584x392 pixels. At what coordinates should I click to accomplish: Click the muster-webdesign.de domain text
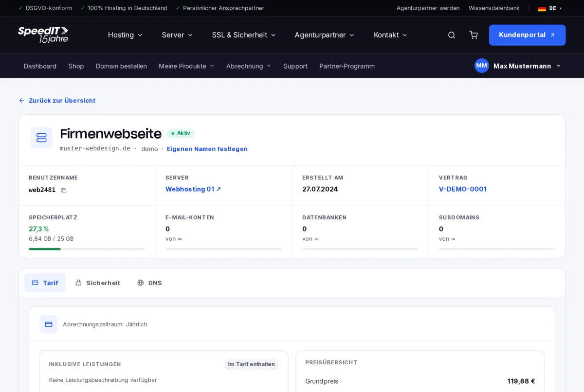pos(95,148)
